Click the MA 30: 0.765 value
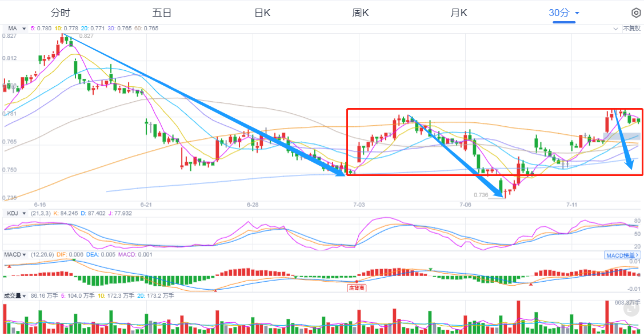Viewport: 644px width, 336px height. point(119,29)
